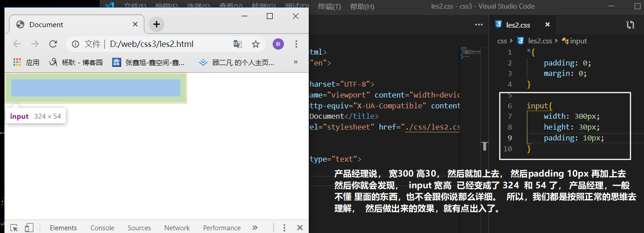644x233 pixels.
Task: Click the Chrome address bar URL
Action: [151, 44]
